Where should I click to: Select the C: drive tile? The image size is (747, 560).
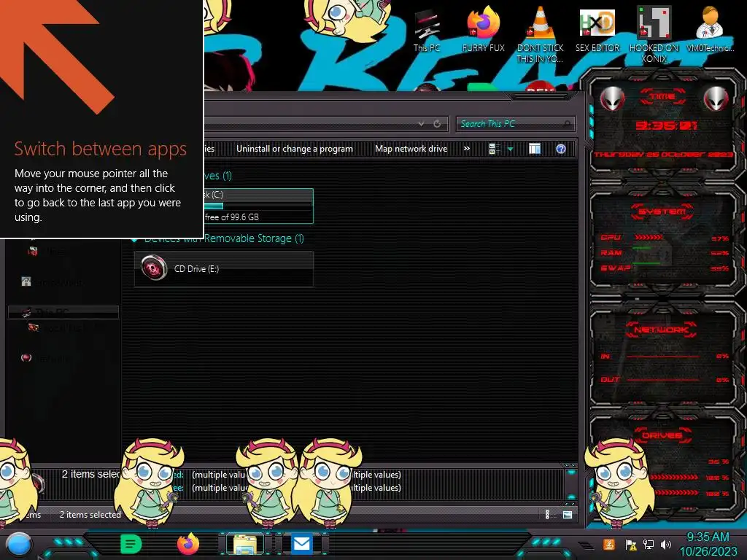pyautogui.click(x=258, y=206)
